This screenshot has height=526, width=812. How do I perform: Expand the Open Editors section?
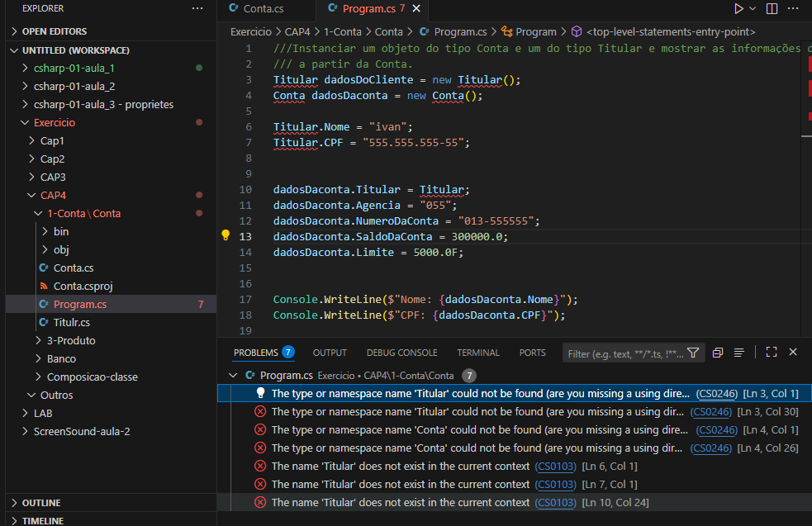pos(54,31)
